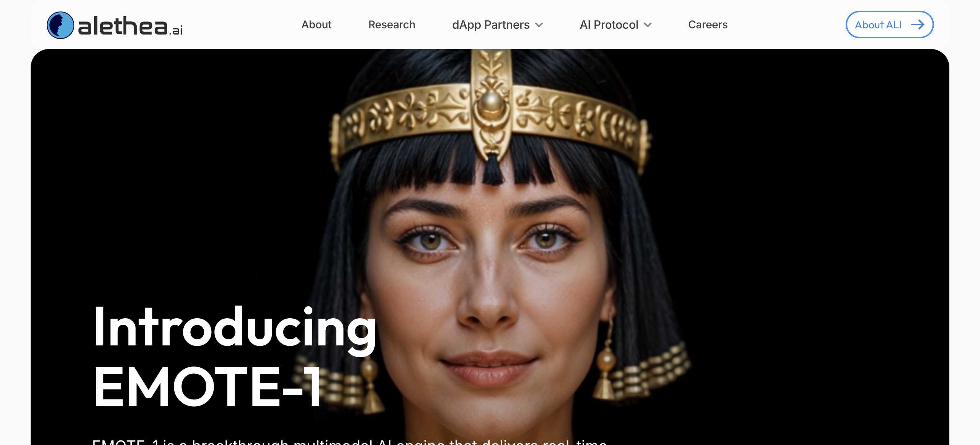The height and width of the screenshot is (445, 980).
Task: Click the woman's lips in the portrait
Action: 489,366
